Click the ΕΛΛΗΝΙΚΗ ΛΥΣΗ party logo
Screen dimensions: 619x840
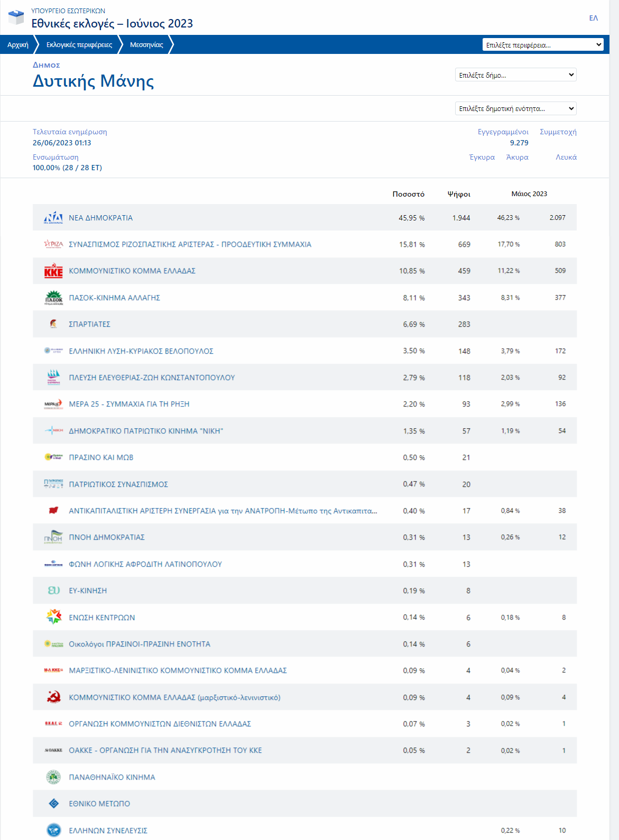tap(53, 350)
